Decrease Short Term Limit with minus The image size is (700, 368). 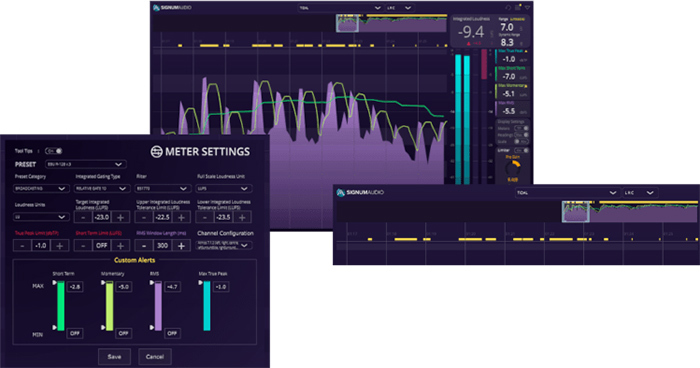[x=83, y=246]
